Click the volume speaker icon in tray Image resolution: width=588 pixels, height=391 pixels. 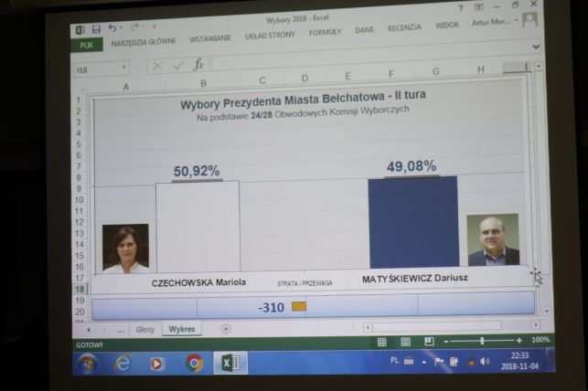(x=484, y=362)
